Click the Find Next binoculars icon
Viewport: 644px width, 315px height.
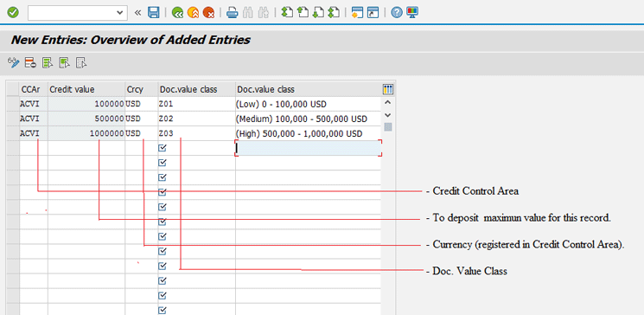pyautogui.click(x=263, y=13)
